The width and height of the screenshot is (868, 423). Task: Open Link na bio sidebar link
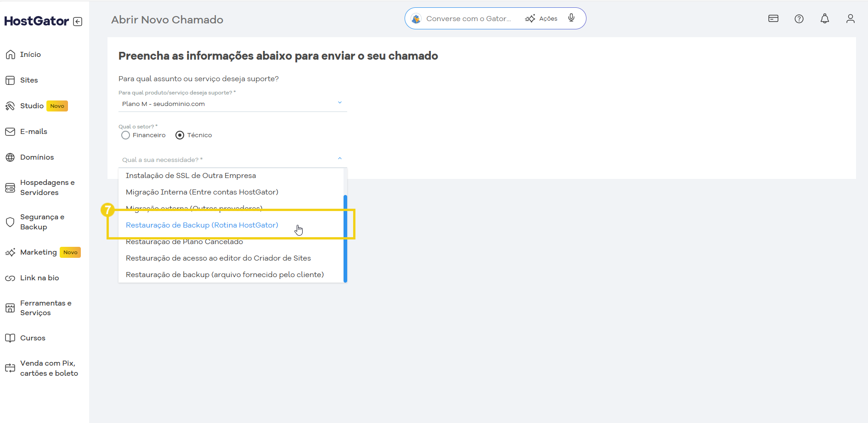click(39, 278)
